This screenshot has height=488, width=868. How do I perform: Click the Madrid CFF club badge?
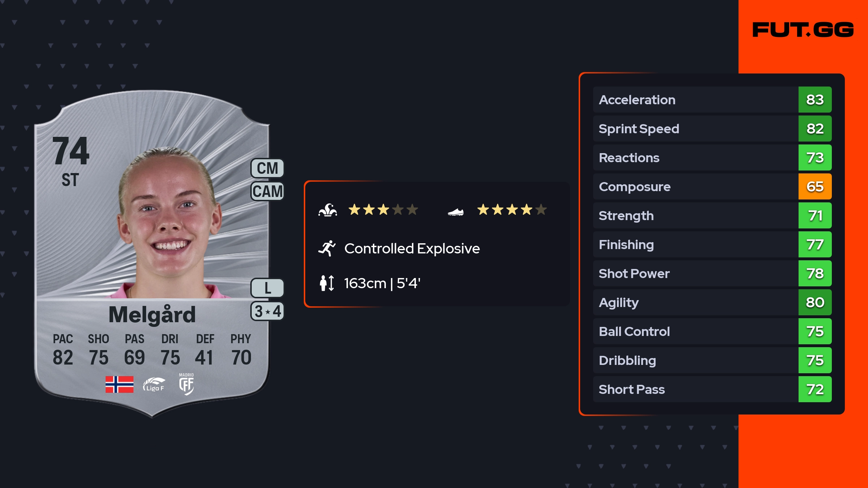click(186, 384)
